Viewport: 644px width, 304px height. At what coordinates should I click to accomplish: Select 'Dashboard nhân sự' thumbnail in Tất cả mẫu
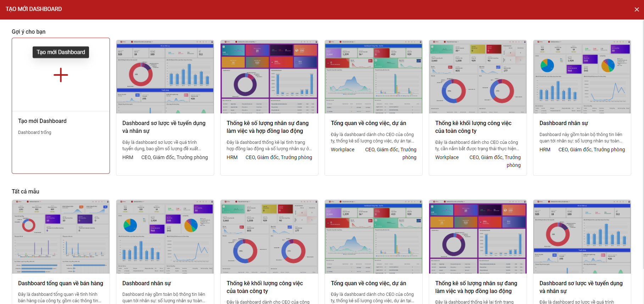[165, 236]
